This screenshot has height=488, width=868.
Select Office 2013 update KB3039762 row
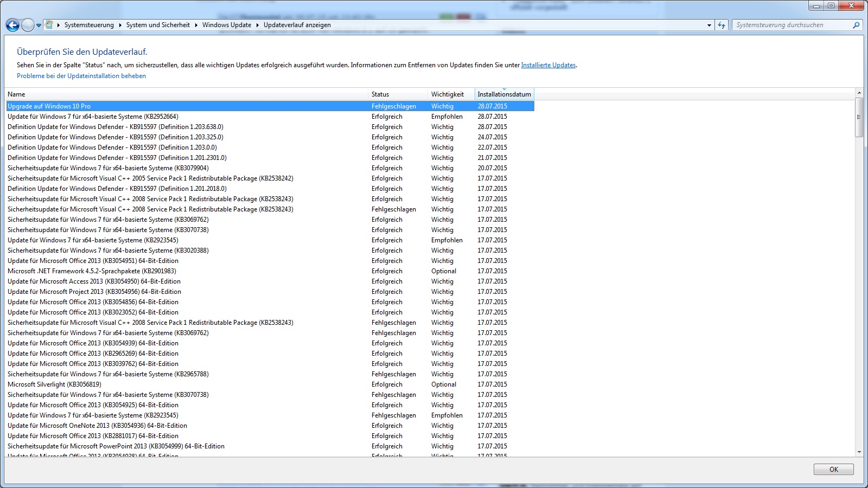(270, 364)
